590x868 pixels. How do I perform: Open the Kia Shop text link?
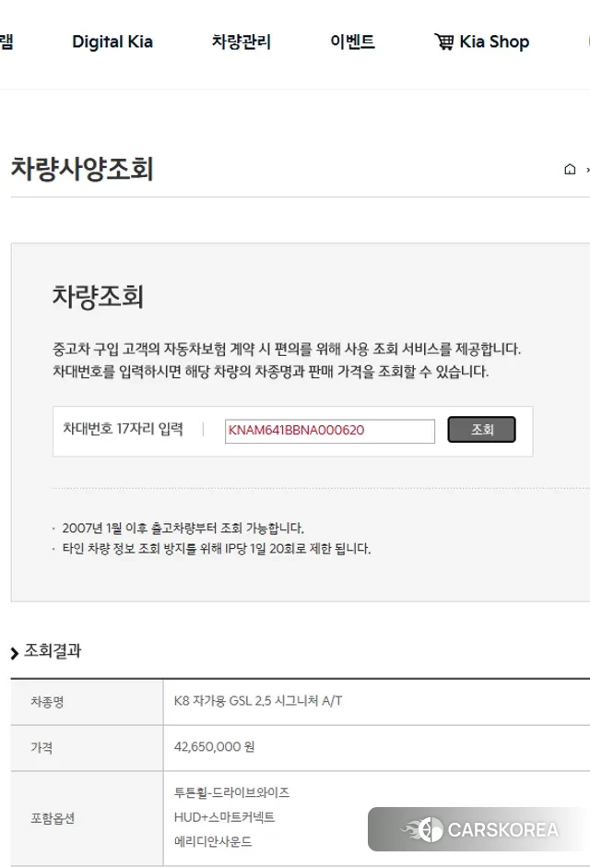pos(494,42)
